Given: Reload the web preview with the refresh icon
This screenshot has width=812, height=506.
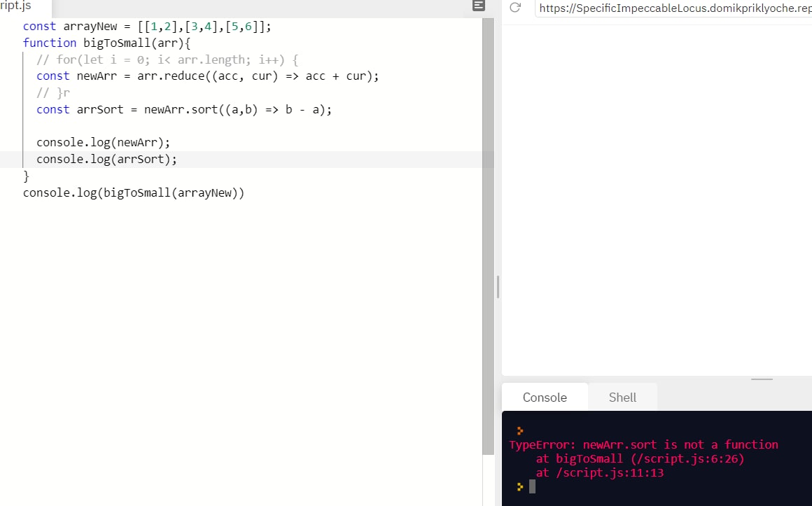Looking at the screenshot, I should click(x=515, y=7).
